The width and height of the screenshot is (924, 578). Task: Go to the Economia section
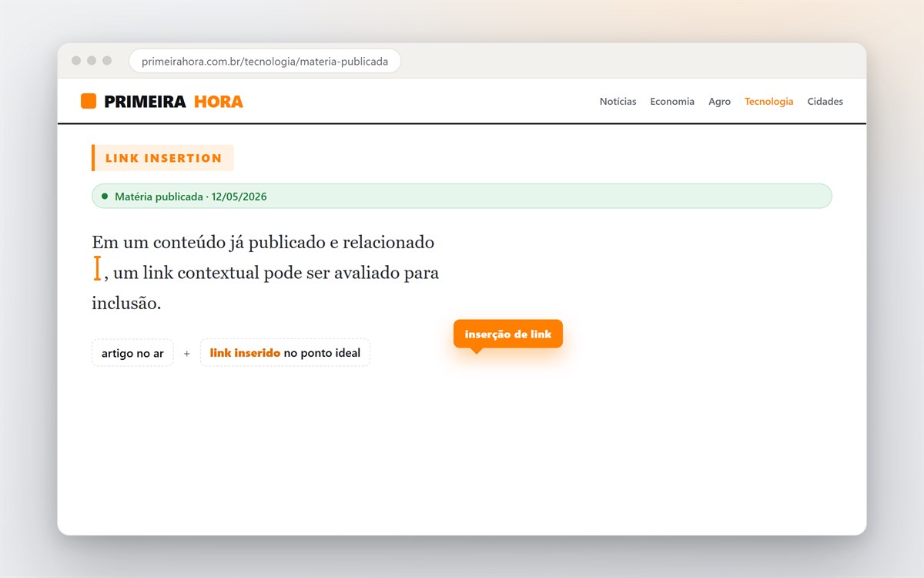pyautogui.click(x=672, y=101)
